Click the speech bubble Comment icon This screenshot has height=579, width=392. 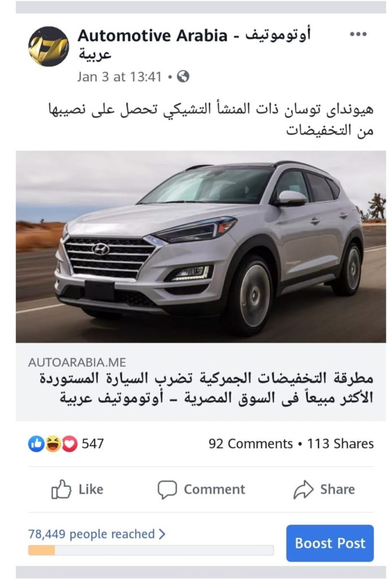coord(167,490)
